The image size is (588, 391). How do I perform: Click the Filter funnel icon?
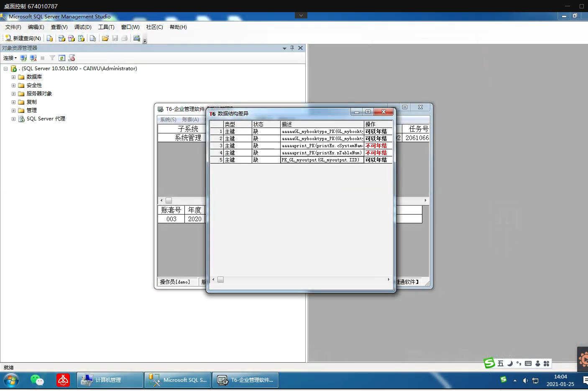[x=52, y=58]
